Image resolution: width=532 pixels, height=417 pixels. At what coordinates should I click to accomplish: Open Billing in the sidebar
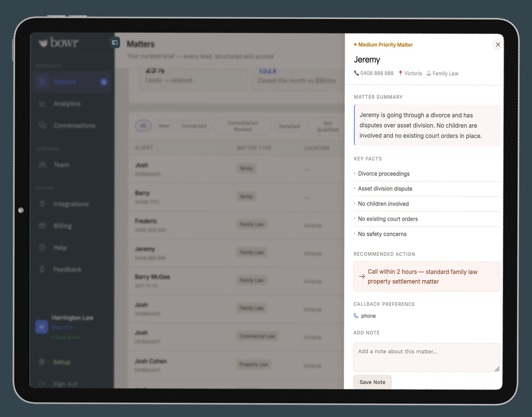(72, 226)
